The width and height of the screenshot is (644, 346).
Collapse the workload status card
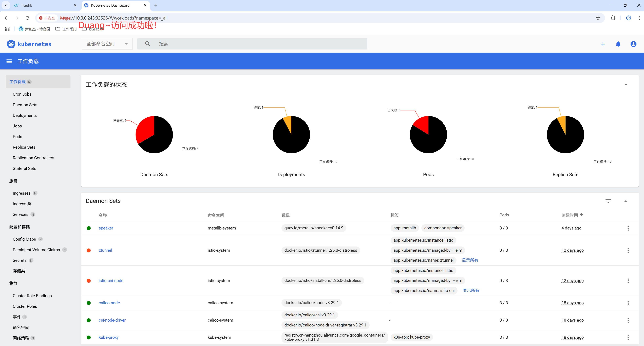pyautogui.click(x=626, y=84)
